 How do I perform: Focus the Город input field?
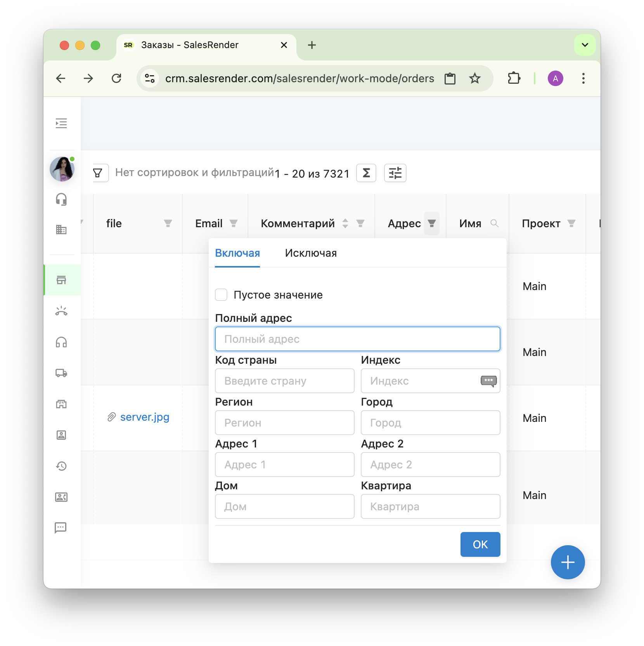click(430, 423)
